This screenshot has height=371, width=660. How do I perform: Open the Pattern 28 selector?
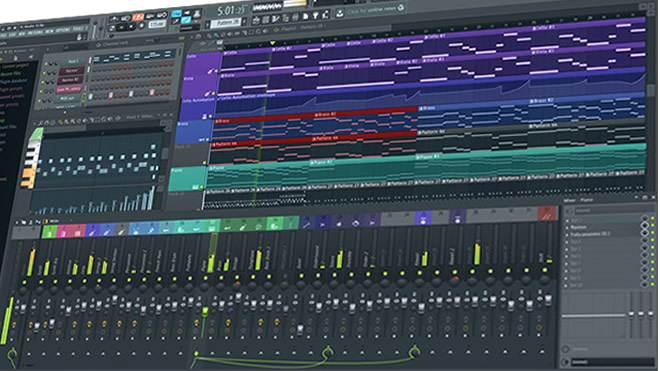(x=226, y=23)
